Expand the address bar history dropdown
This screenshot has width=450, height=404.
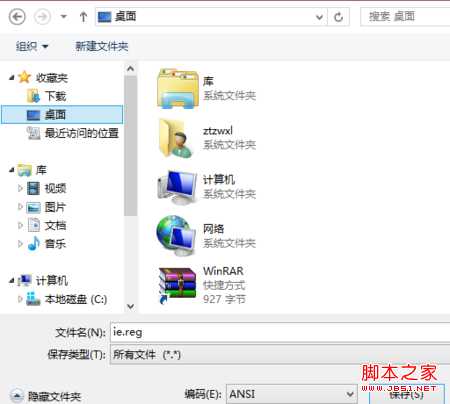(319, 17)
